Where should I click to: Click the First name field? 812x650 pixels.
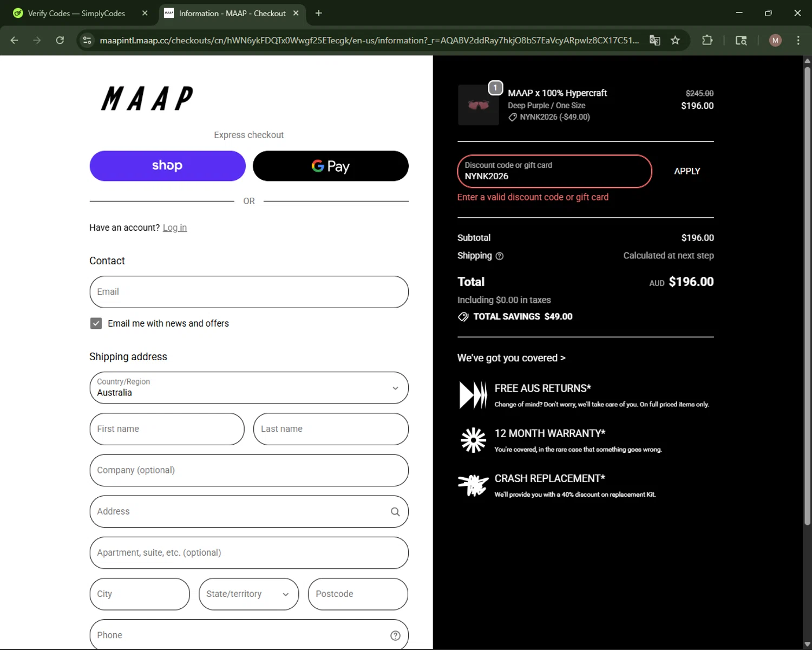pyautogui.click(x=167, y=429)
